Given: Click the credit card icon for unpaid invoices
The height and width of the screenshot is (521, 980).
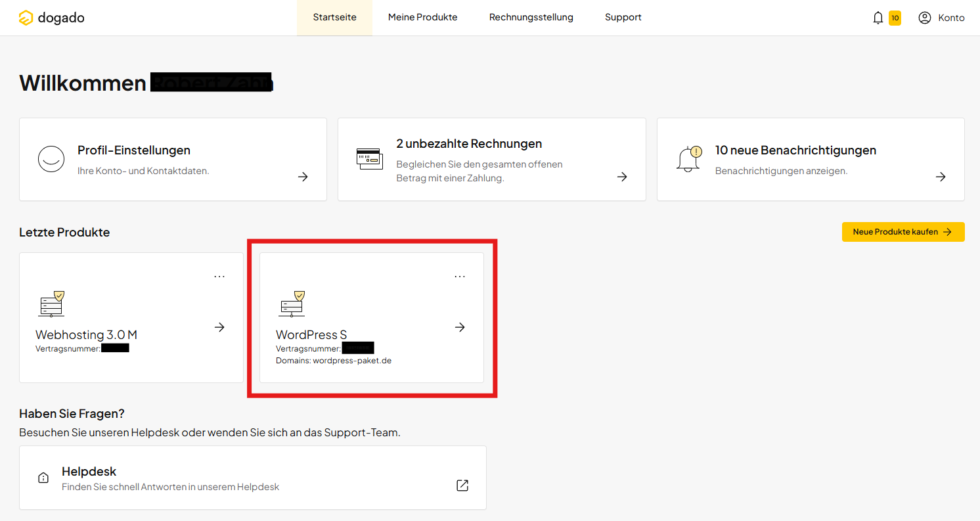Looking at the screenshot, I should (369, 159).
